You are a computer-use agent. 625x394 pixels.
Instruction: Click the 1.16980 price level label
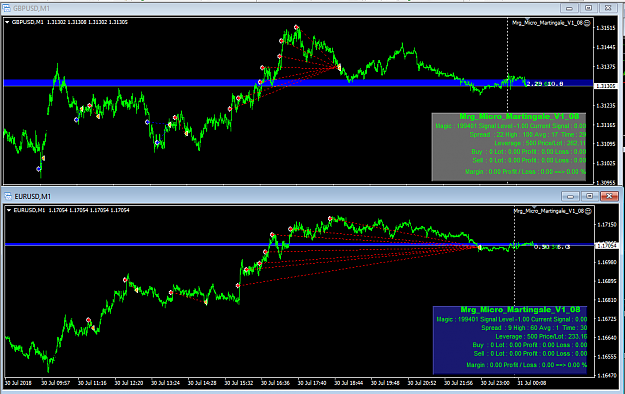click(x=607, y=262)
